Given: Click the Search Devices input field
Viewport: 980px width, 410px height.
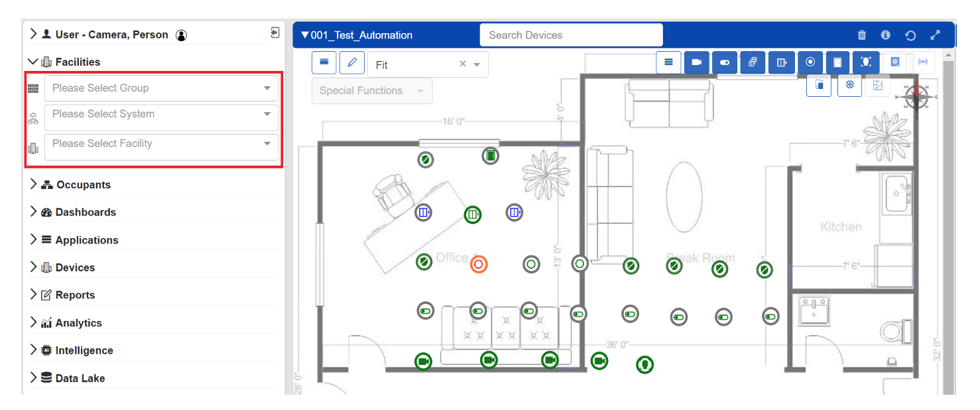Looking at the screenshot, I should pos(571,35).
